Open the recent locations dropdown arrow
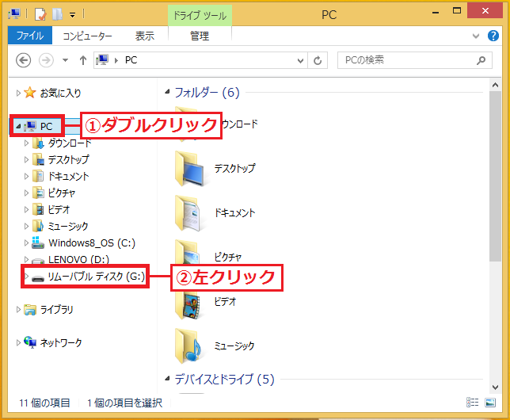 66,60
